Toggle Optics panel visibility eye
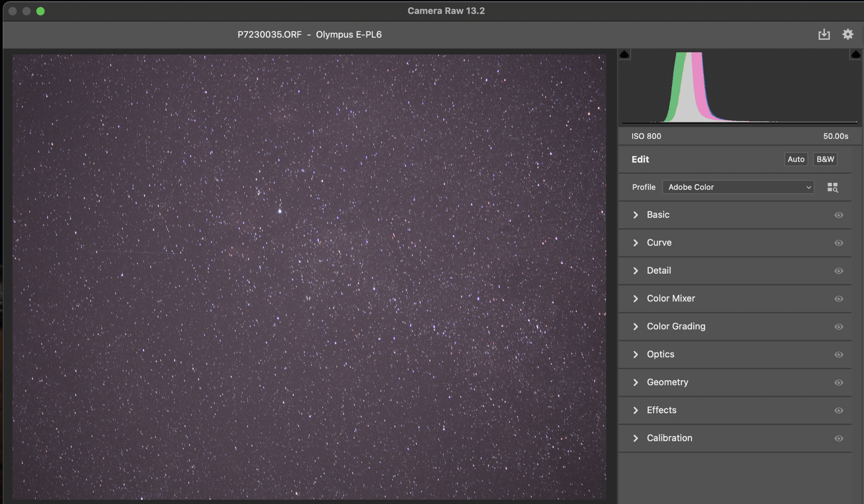This screenshot has width=864, height=504. (838, 354)
